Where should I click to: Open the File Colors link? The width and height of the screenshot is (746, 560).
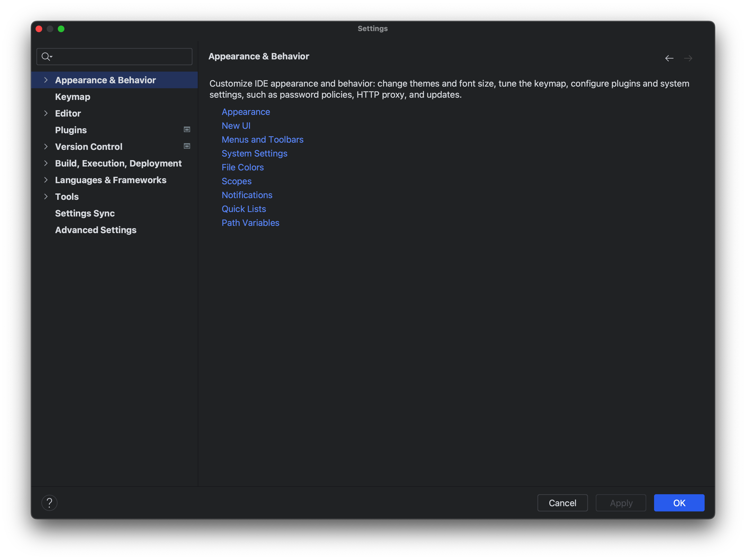pyautogui.click(x=242, y=167)
